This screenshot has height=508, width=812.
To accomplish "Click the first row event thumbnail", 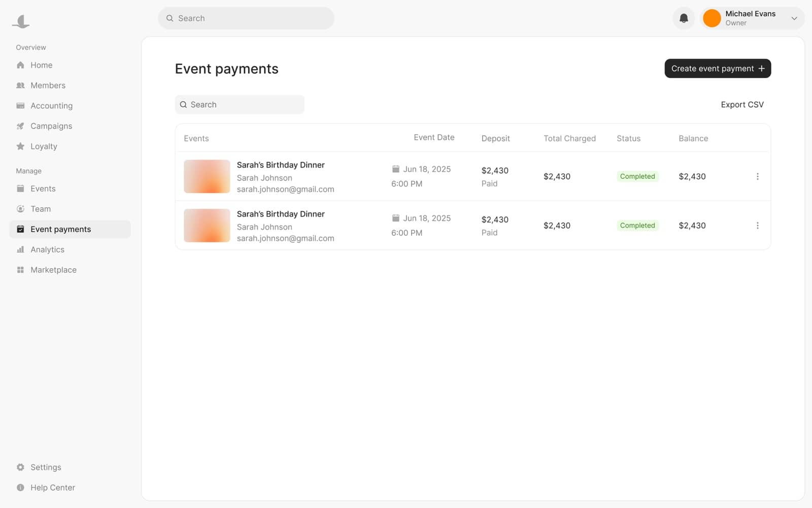I will (207, 176).
